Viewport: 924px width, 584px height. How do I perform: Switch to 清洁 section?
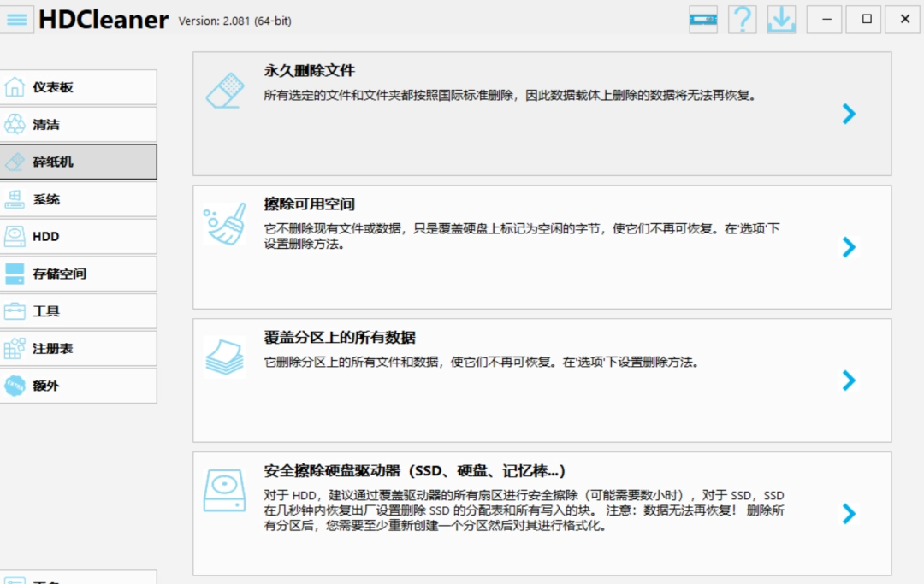[79, 124]
